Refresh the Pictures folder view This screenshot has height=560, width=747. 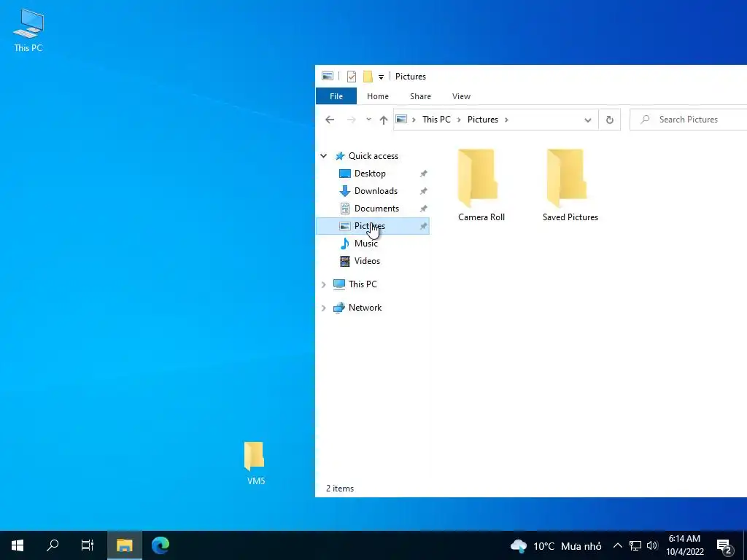point(609,120)
